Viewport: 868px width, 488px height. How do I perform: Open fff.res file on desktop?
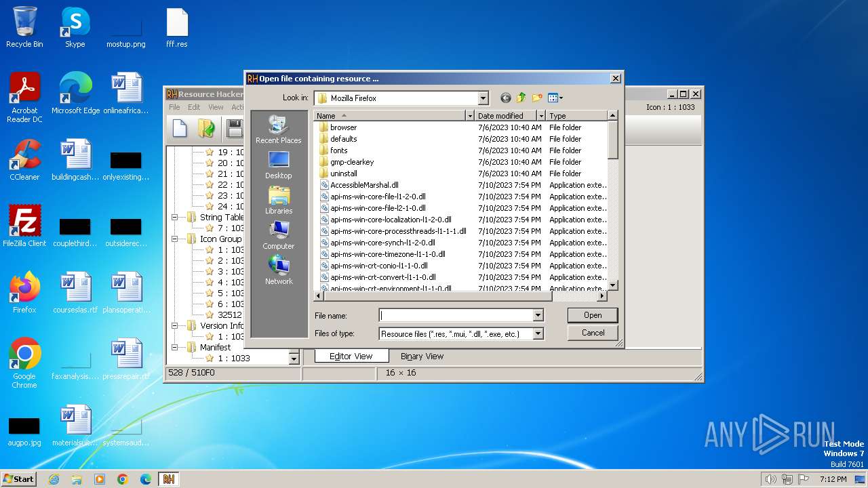coord(177,28)
